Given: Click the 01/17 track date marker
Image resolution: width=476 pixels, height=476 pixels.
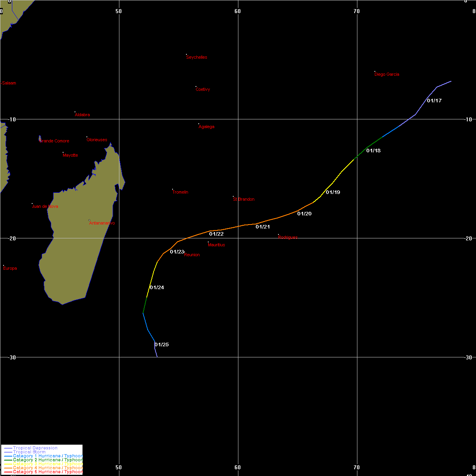Looking at the screenshot, I should [x=434, y=101].
